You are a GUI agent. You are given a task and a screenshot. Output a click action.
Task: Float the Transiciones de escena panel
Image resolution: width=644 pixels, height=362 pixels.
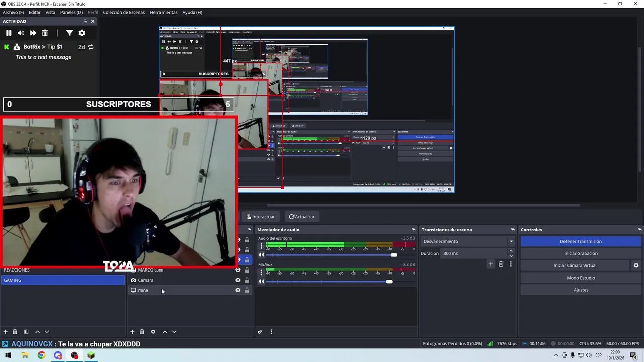513,230
